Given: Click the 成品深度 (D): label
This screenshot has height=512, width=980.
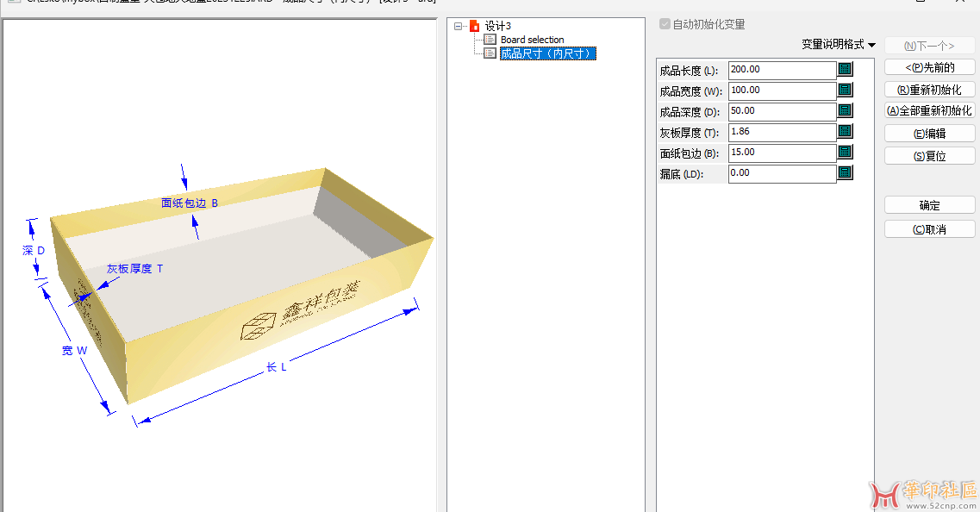Looking at the screenshot, I should [690, 112].
